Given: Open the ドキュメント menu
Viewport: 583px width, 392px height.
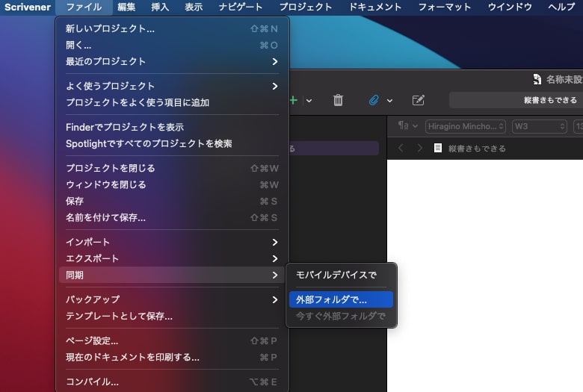Looking at the screenshot, I should 375,7.
